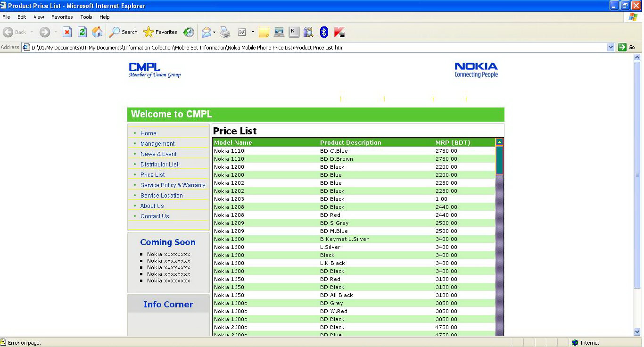Click the price list scroll-up arrow
This screenshot has height=347, width=644.
[x=499, y=142]
